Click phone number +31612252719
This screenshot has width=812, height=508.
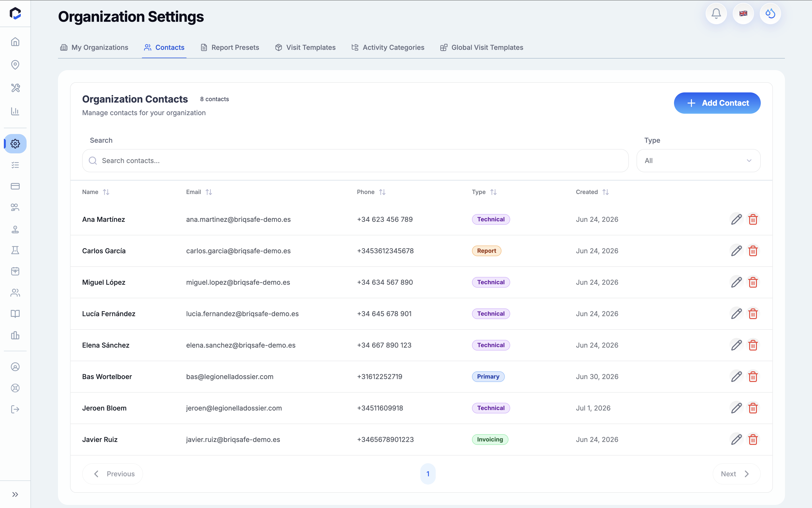(x=379, y=377)
